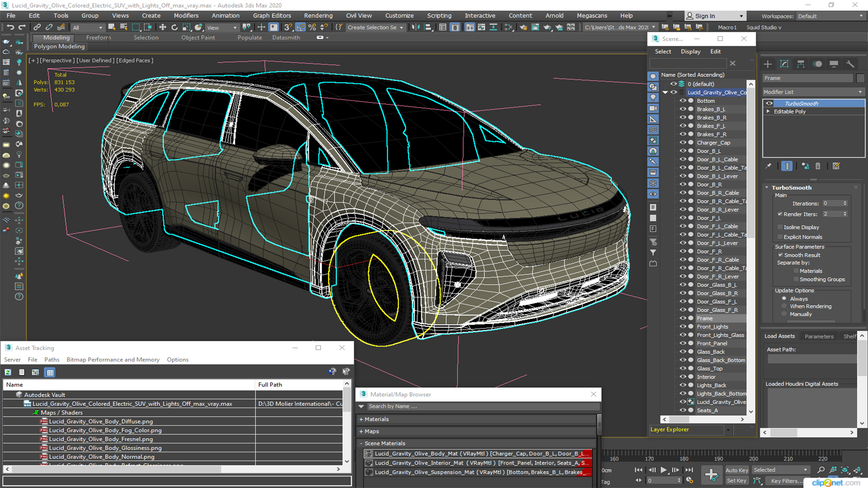Viewport: 868px width, 488px height.
Task: Open Display menu in Scene Explorer
Action: [690, 52]
